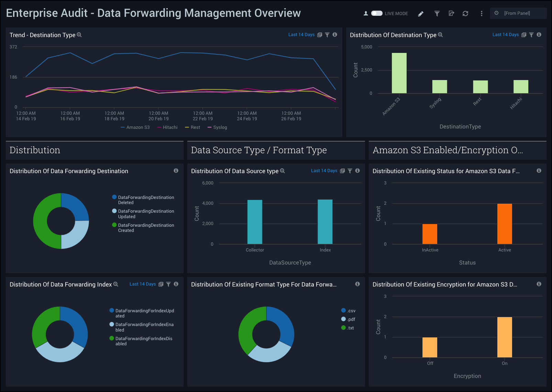Refresh the dashboard with the refresh icon
Screen dimensions: 552x392
(x=465, y=14)
